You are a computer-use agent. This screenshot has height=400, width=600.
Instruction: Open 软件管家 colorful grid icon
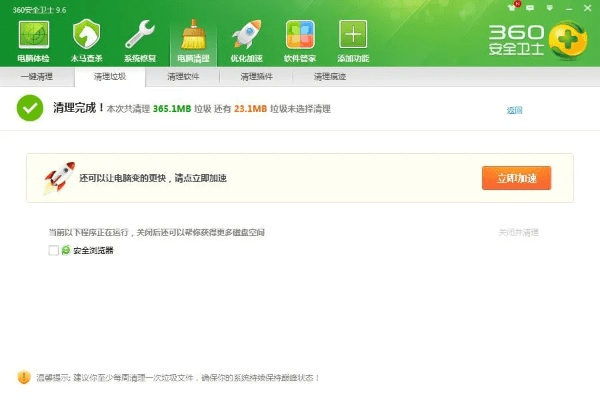(300, 34)
